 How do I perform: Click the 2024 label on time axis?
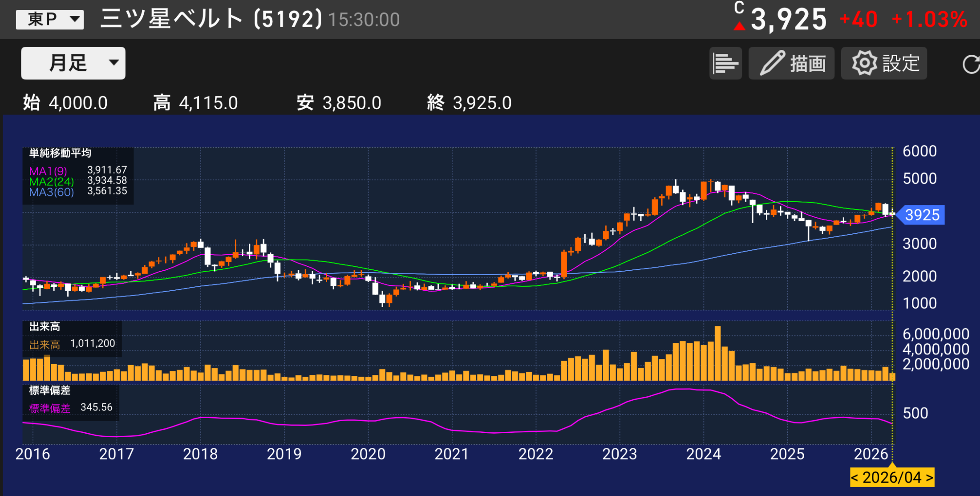click(704, 454)
